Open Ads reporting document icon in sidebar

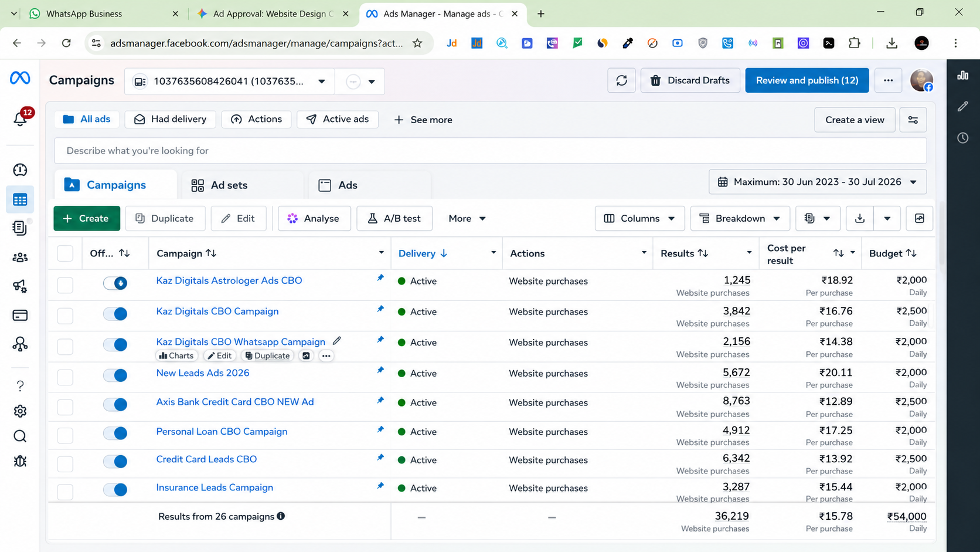point(20,228)
